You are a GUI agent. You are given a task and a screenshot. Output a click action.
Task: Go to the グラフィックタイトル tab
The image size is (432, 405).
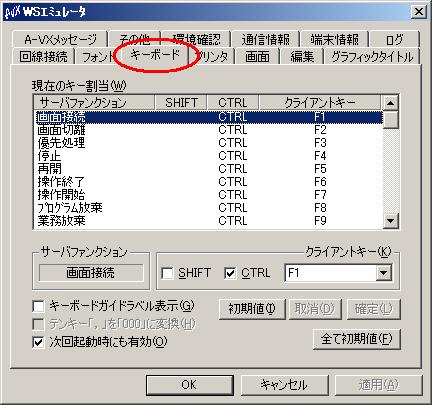[x=372, y=56]
